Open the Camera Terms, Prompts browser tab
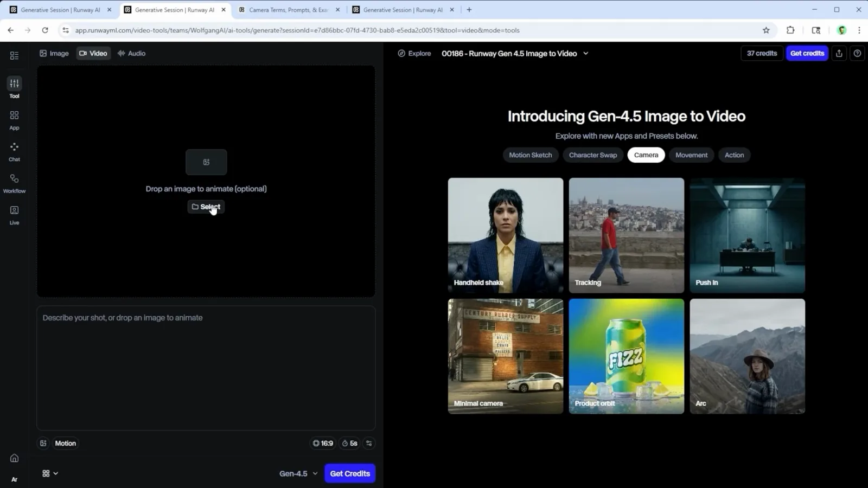868x488 pixels. 289,10
